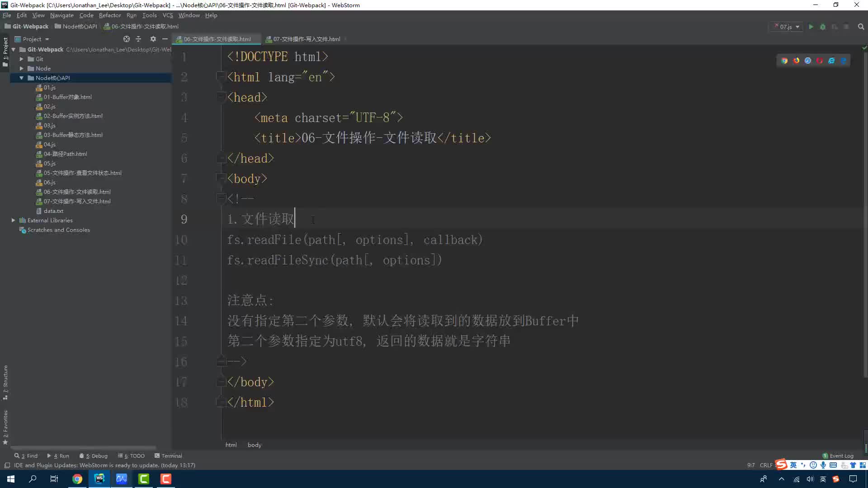868x488 pixels.
Task: Click the body breadcrumb below editor
Action: [x=255, y=445]
